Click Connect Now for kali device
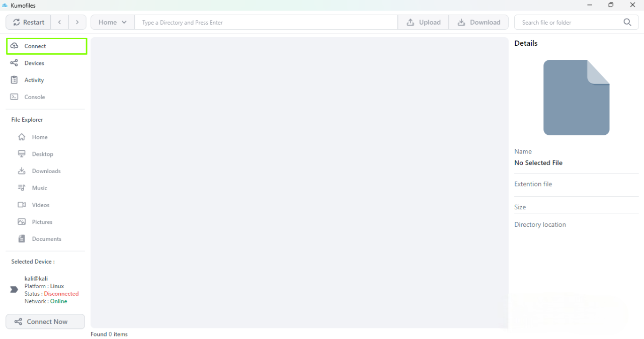This screenshot has width=644, height=339. tap(45, 322)
